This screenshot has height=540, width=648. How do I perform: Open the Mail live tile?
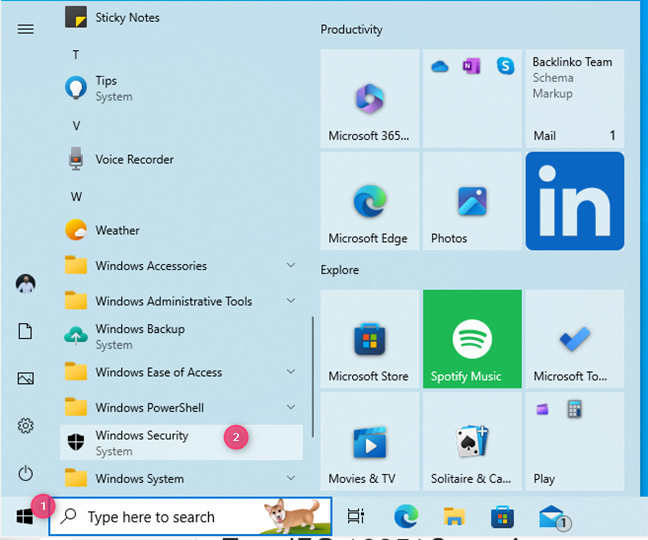click(x=575, y=98)
